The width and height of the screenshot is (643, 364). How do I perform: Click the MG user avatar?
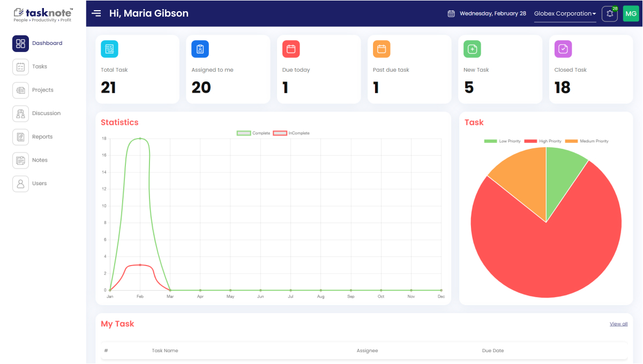click(631, 14)
